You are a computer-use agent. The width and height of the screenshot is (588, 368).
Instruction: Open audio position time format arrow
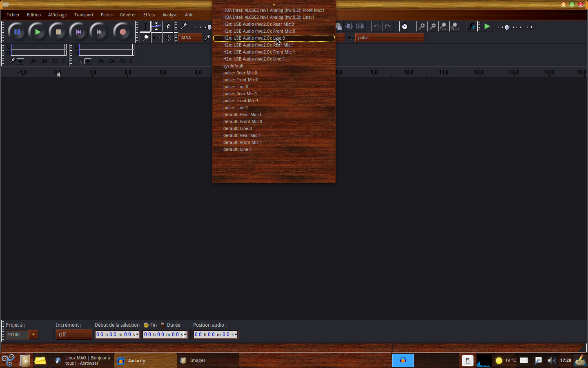236,334
